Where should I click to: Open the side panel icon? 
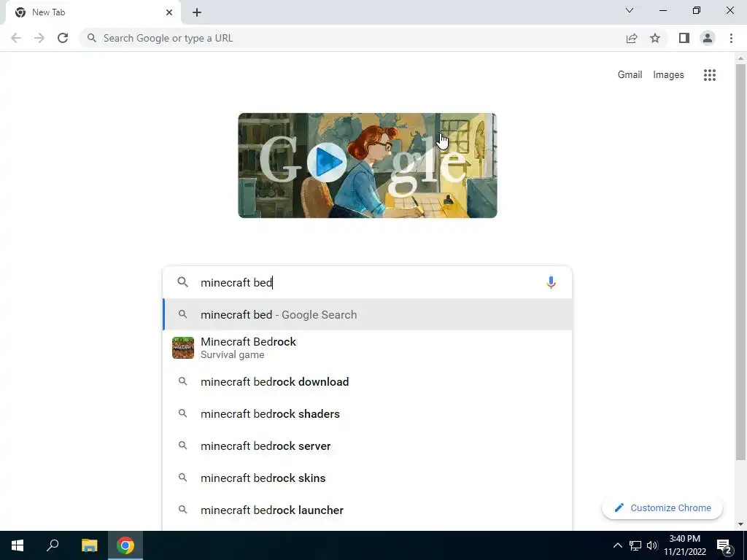[x=684, y=38]
